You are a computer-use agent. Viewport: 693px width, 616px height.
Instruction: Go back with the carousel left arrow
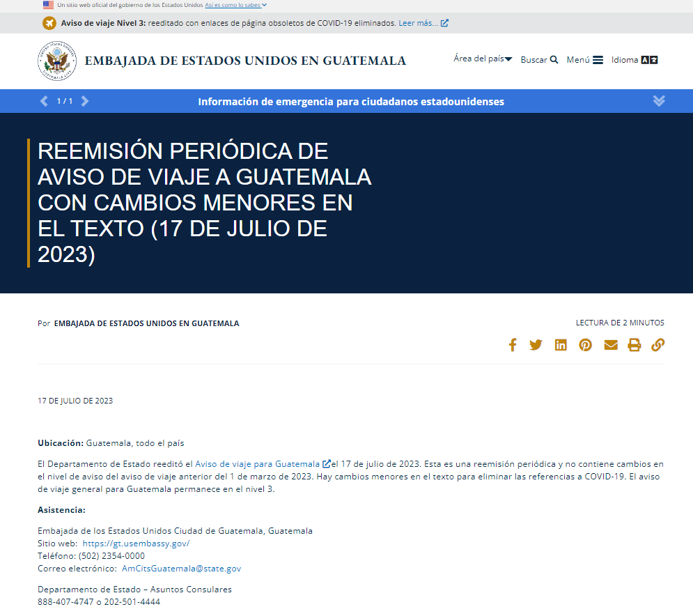pyautogui.click(x=44, y=100)
